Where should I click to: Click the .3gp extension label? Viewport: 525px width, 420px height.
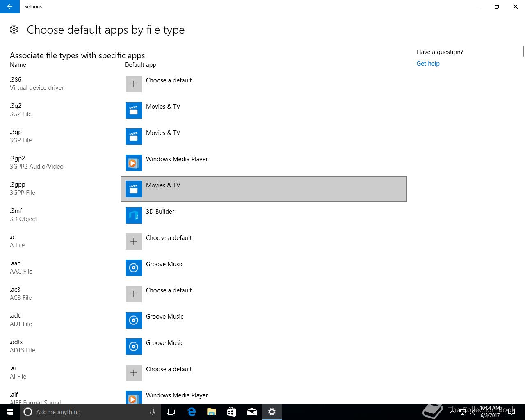click(16, 132)
